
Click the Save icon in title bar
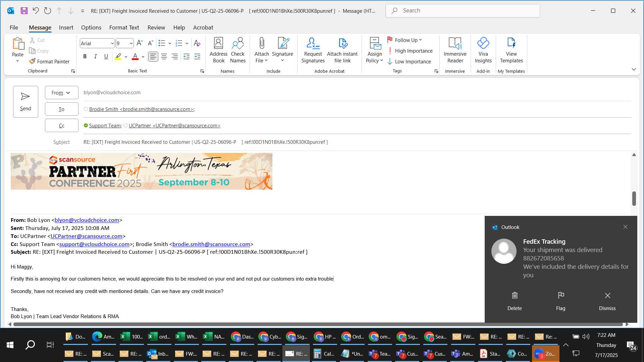point(24,11)
